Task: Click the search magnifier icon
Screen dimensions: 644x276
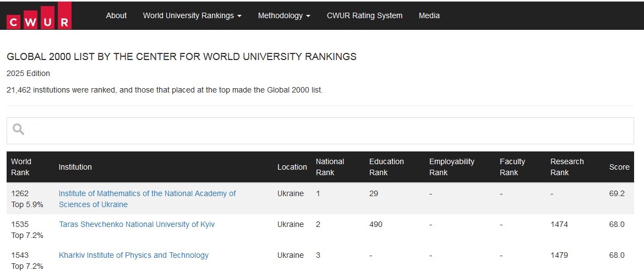Action: point(18,129)
